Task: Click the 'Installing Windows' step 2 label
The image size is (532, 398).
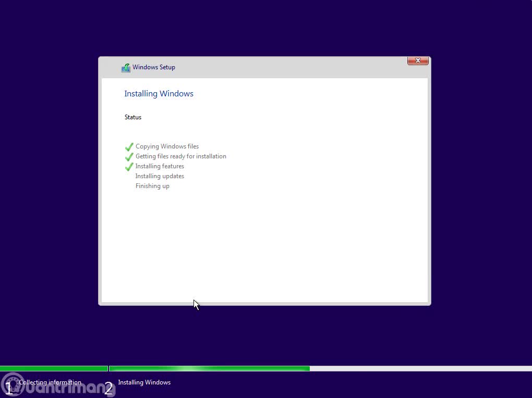Action: point(144,382)
